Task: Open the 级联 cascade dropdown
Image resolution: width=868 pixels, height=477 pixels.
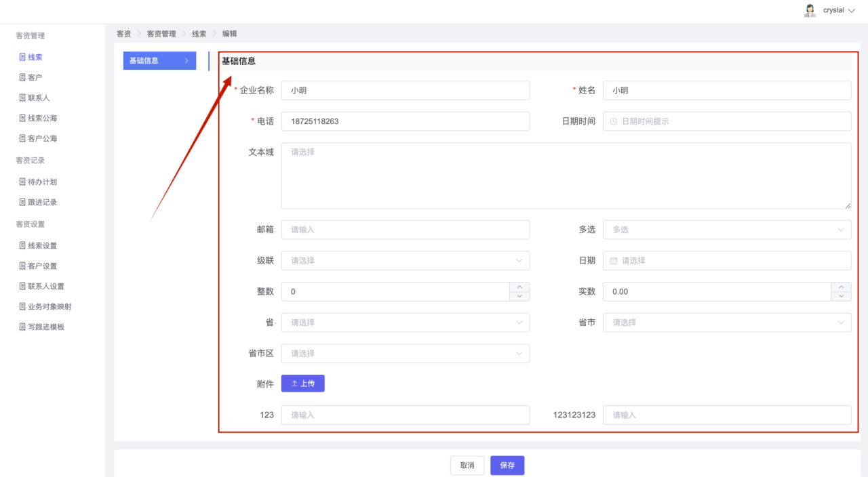Action: click(405, 261)
